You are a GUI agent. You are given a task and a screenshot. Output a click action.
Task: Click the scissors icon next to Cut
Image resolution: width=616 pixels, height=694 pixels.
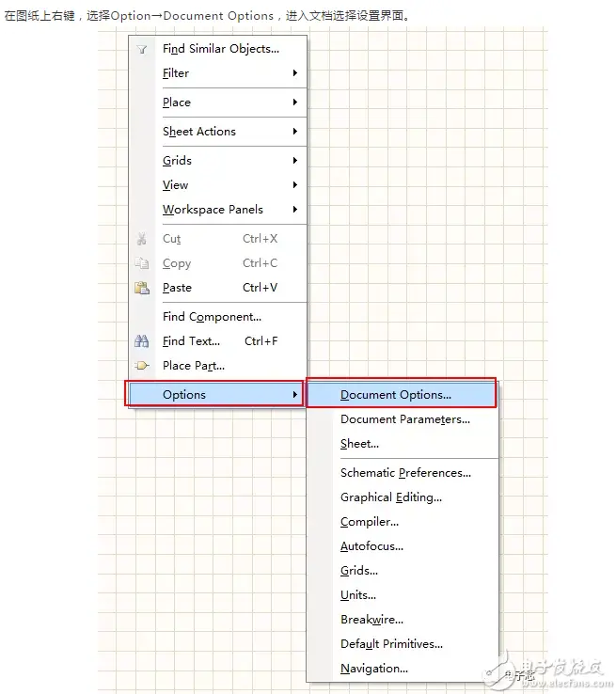(x=142, y=239)
